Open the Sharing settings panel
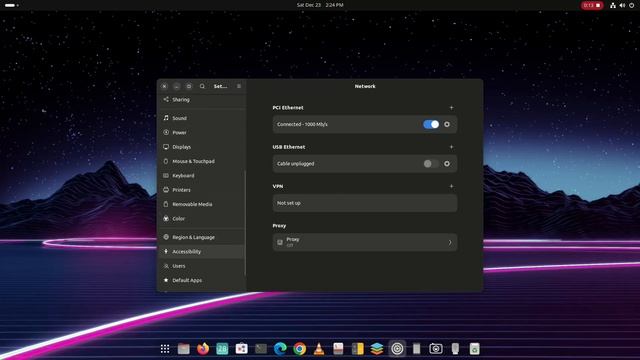 (202, 100)
